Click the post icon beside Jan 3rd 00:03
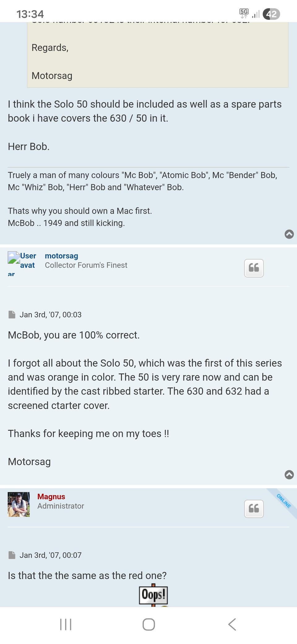Image resolution: width=297 pixels, height=644 pixels. 12,315
